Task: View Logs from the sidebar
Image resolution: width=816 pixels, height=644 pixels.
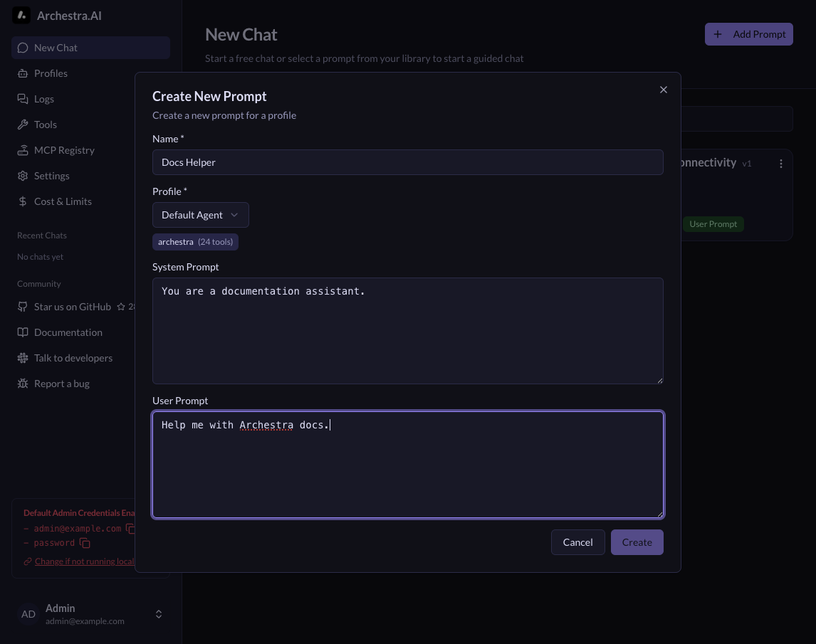Action: coord(44,99)
